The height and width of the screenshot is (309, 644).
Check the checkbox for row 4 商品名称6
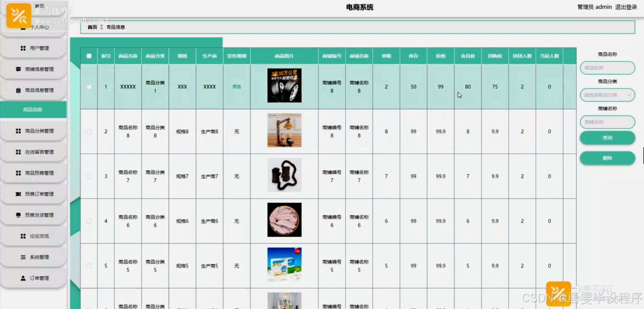(x=89, y=221)
